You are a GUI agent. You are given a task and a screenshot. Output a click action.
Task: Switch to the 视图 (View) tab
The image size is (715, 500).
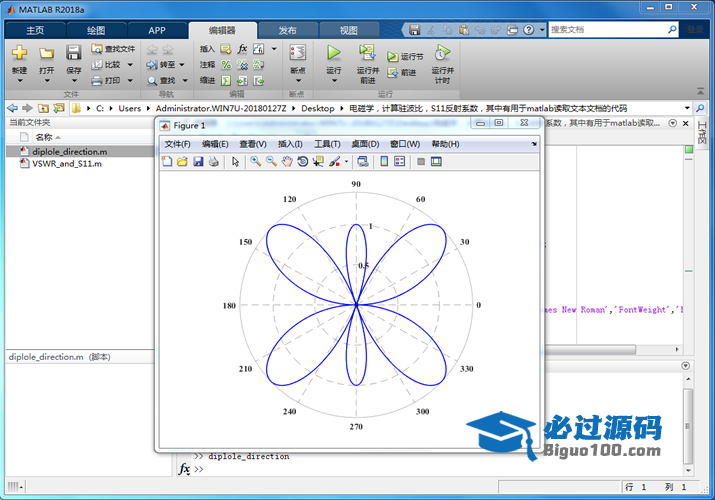(349, 31)
